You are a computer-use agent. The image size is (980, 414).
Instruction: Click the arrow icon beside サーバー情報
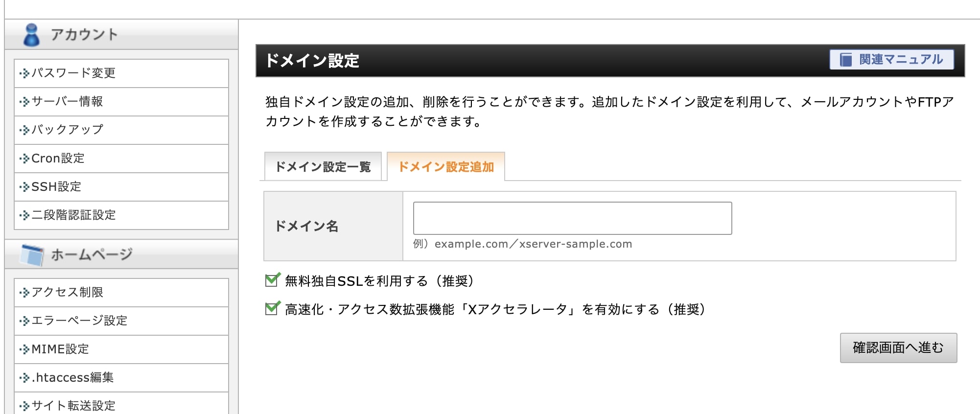tap(24, 102)
